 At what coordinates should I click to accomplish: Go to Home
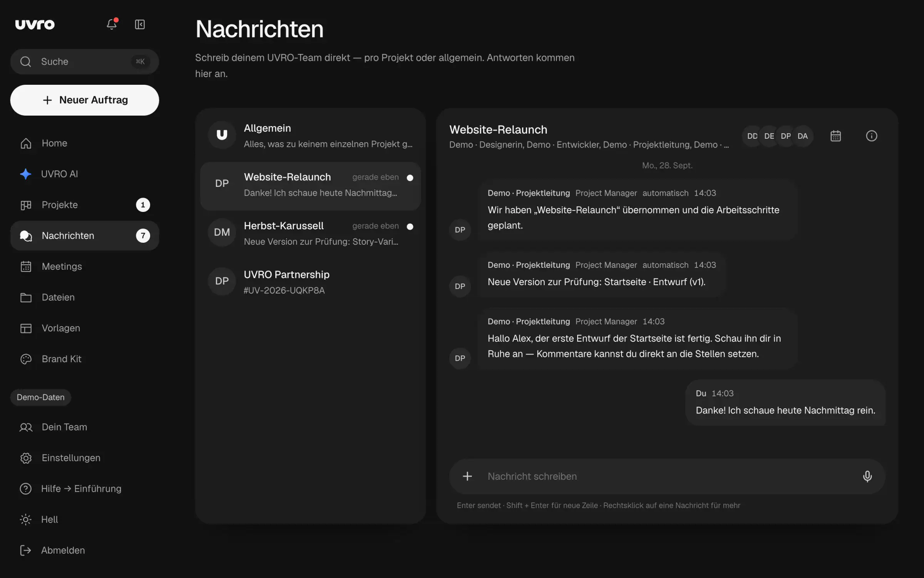point(85,143)
